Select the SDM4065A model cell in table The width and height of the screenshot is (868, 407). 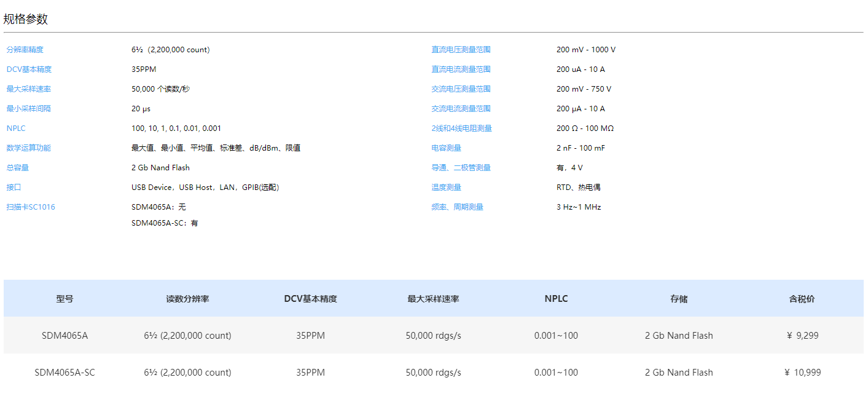(x=65, y=336)
